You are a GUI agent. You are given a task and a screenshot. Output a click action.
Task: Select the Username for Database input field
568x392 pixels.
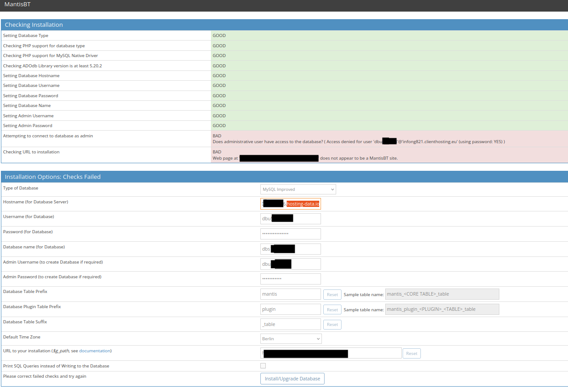click(290, 219)
